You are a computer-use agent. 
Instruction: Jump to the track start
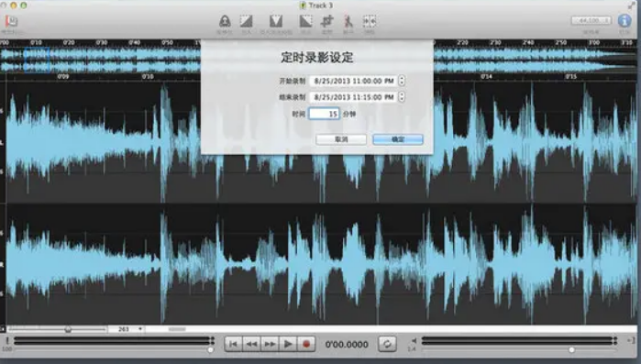[x=234, y=345]
